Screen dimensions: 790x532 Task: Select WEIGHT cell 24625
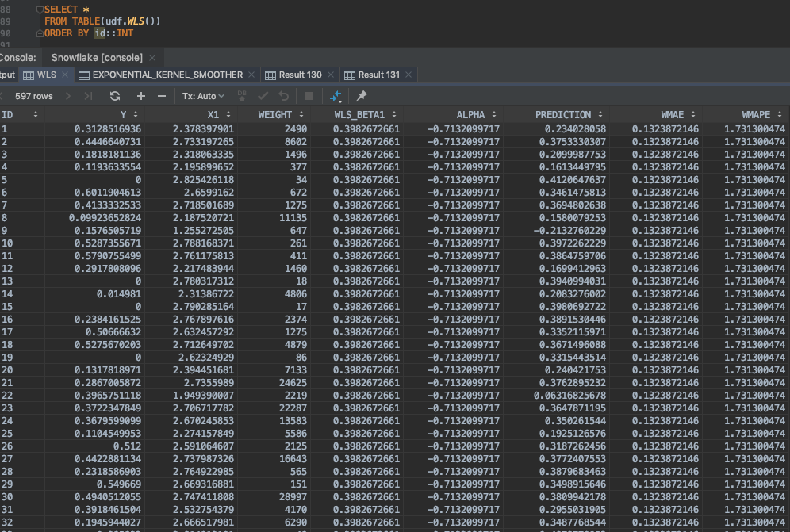click(x=293, y=382)
